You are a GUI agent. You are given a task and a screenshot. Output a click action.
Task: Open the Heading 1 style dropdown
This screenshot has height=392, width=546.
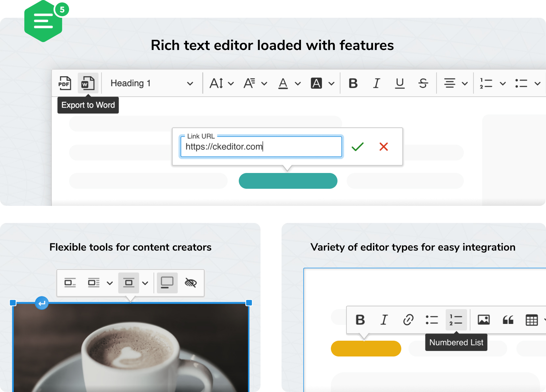(151, 83)
